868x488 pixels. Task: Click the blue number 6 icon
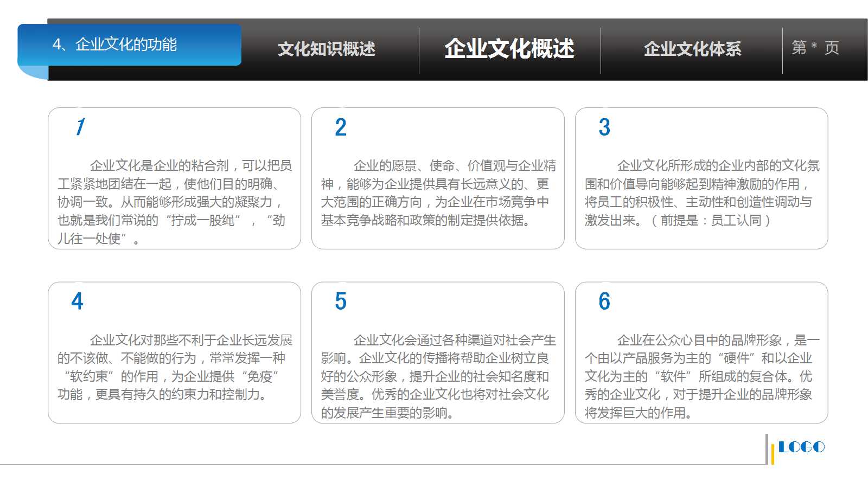604,302
